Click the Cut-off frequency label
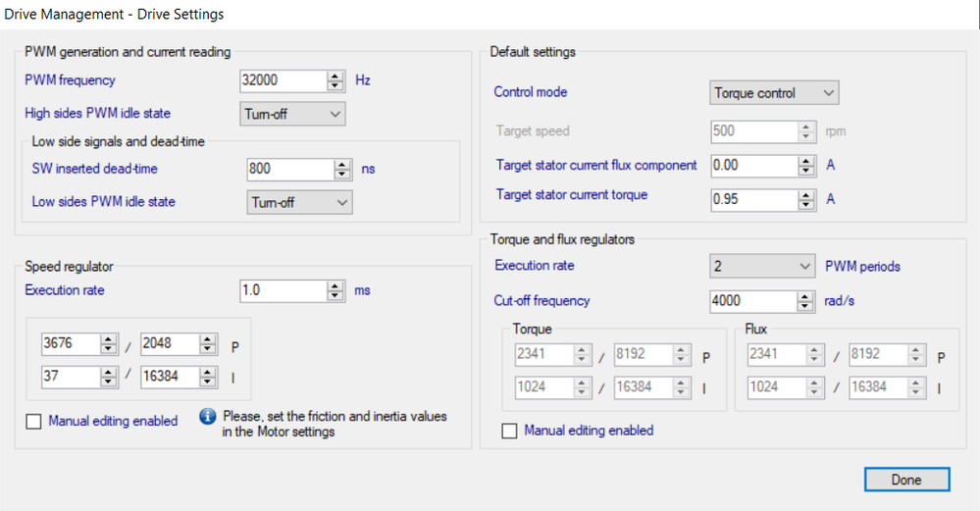This screenshot has height=511, width=980. (x=542, y=301)
